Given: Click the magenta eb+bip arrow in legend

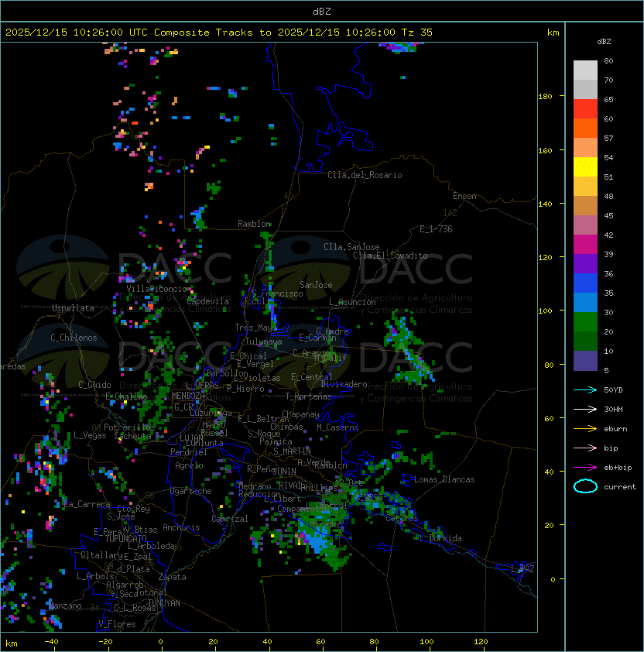Looking at the screenshot, I should [585, 468].
